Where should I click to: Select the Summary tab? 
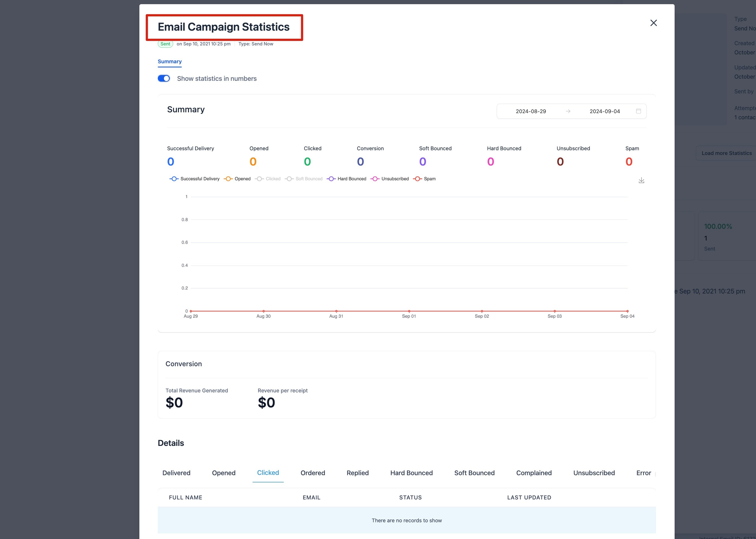(170, 62)
